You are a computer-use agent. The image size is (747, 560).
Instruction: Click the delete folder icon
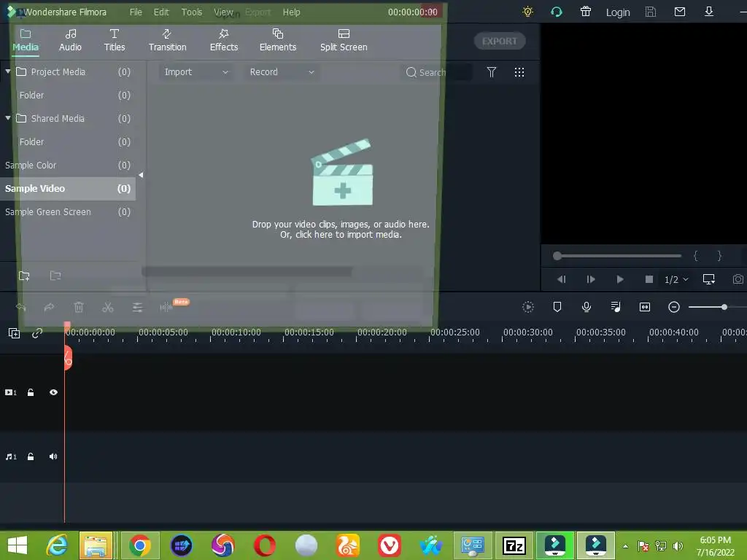tap(55, 276)
